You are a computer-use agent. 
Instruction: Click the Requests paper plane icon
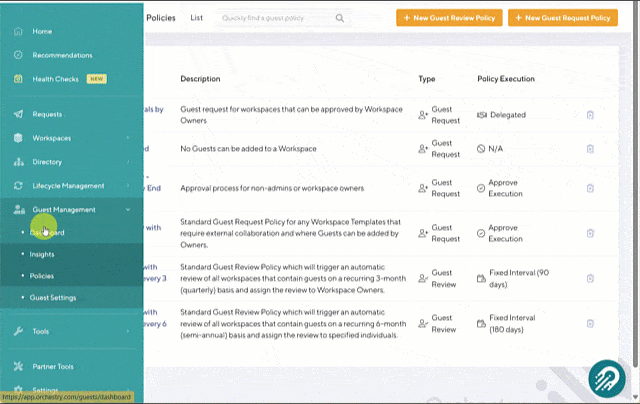click(18, 114)
